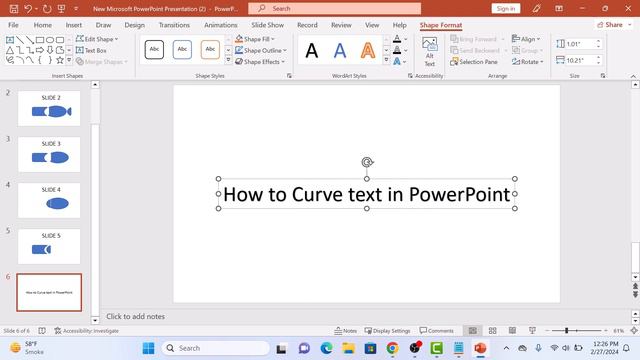
Task: Select Slide 2 thumbnail
Action: (x=49, y=108)
